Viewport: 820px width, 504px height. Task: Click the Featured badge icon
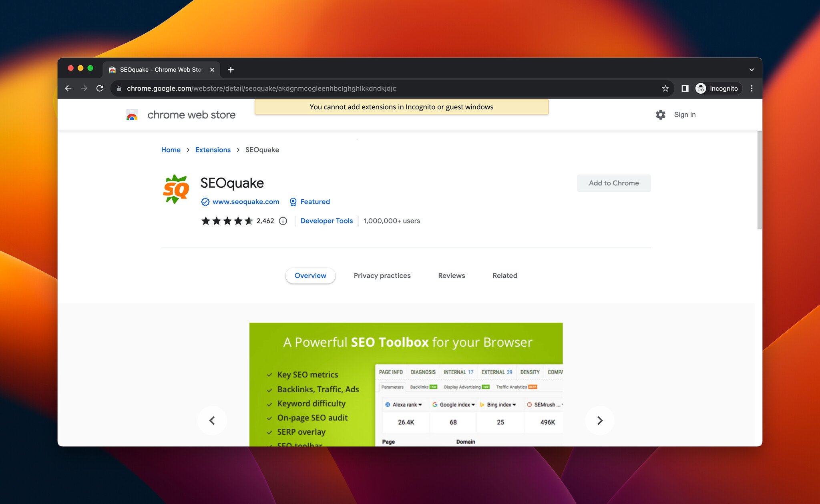(x=292, y=202)
